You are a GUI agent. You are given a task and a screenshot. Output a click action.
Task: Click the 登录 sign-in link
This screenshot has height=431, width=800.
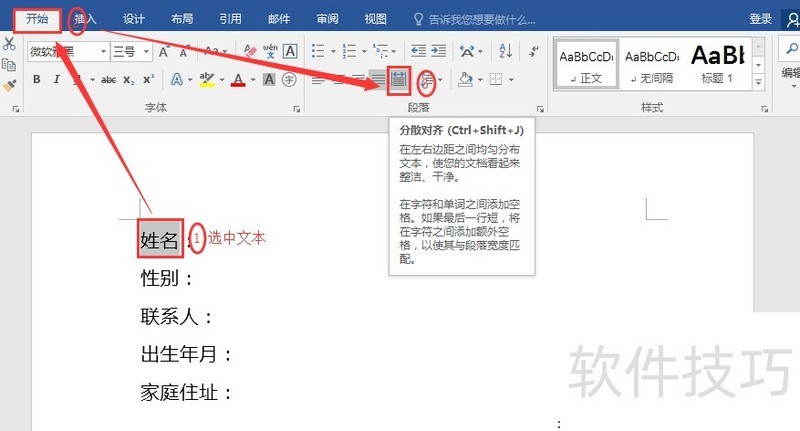pos(761,19)
